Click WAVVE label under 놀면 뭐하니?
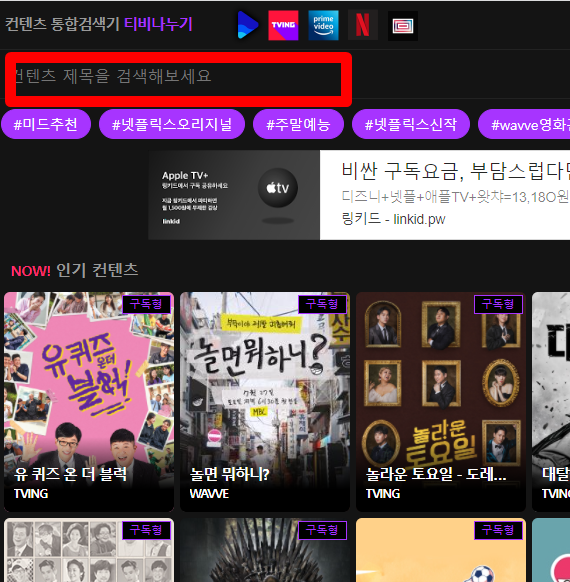 (209, 494)
